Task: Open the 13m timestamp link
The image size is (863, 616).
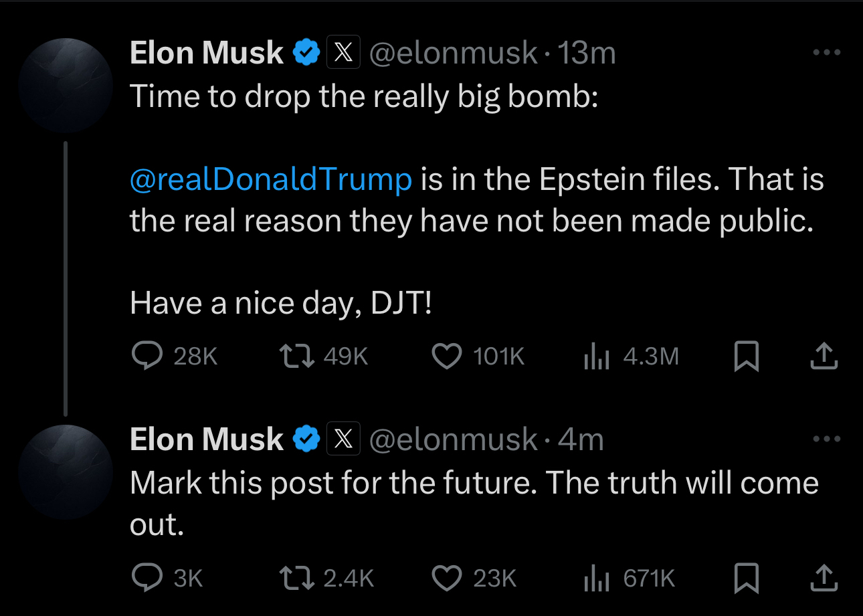Action: [586, 53]
